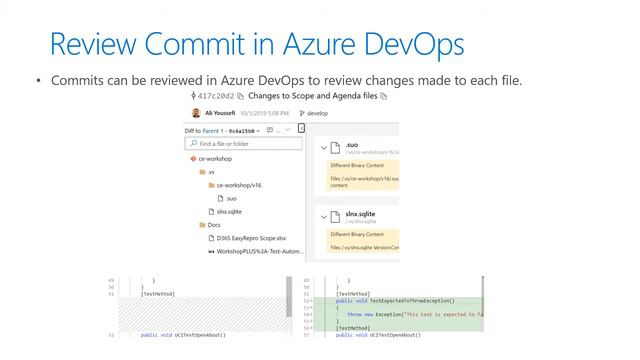Click commit hash 417c20d2
Image resolution: width=640 pixels, height=360 pixels.
coord(216,96)
